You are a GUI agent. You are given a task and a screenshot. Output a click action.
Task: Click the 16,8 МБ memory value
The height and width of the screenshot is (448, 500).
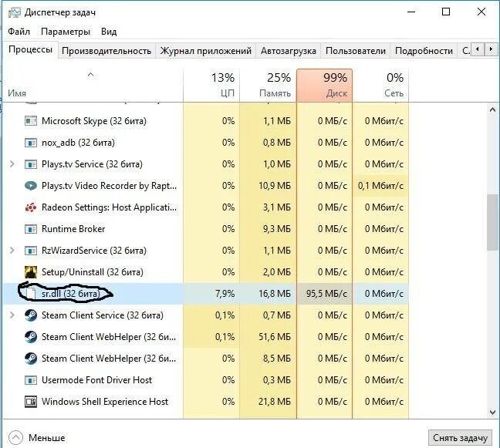pos(275,294)
